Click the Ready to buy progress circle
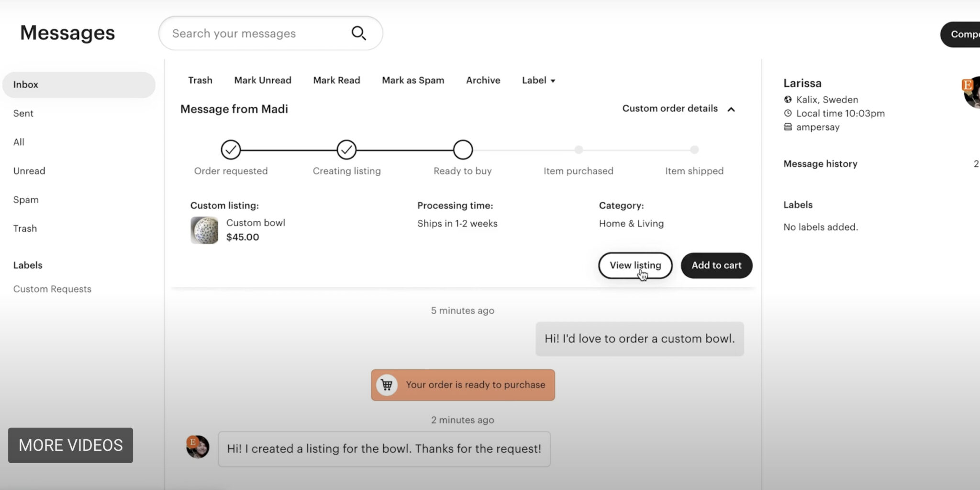 [x=462, y=149]
